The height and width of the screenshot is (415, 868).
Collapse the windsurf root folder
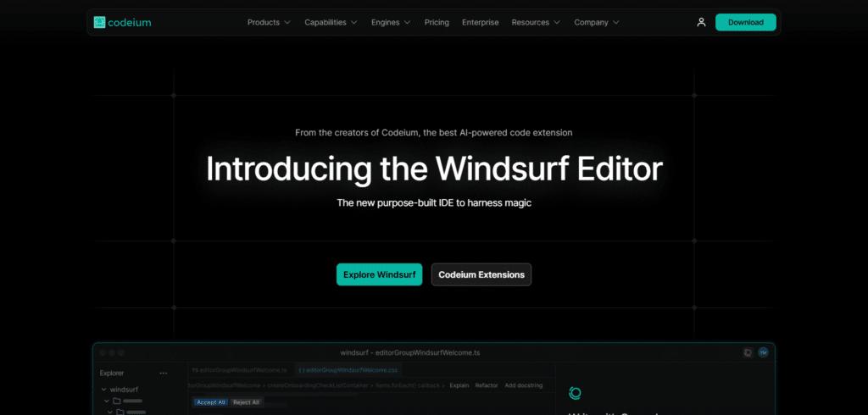[x=104, y=390]
